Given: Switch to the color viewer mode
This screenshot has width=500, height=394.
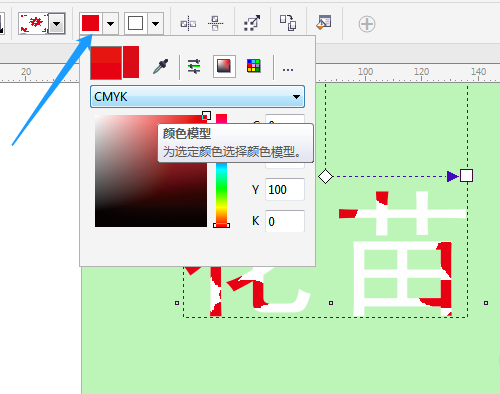Looking at the screenshot, I should point(224,66).
